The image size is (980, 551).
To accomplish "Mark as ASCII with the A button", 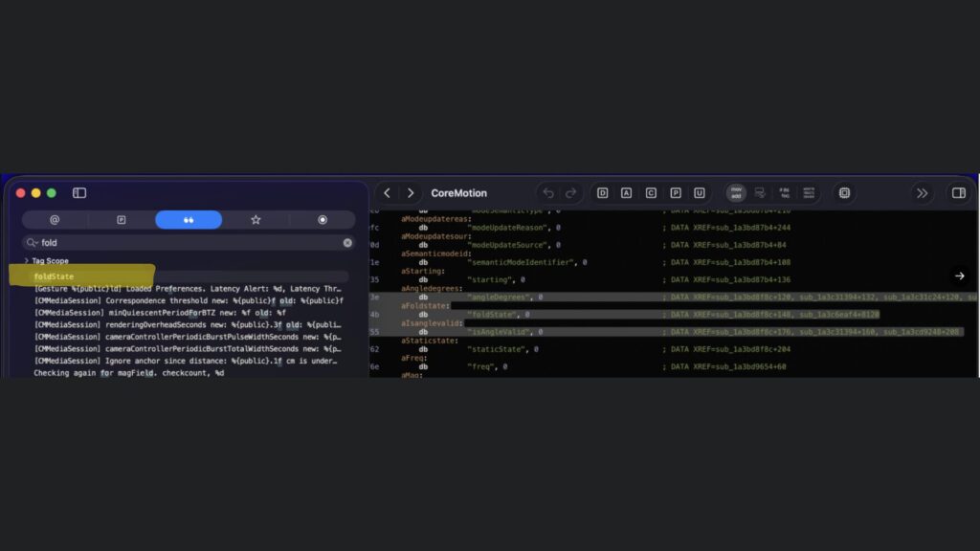I will [x=626, y=193].
